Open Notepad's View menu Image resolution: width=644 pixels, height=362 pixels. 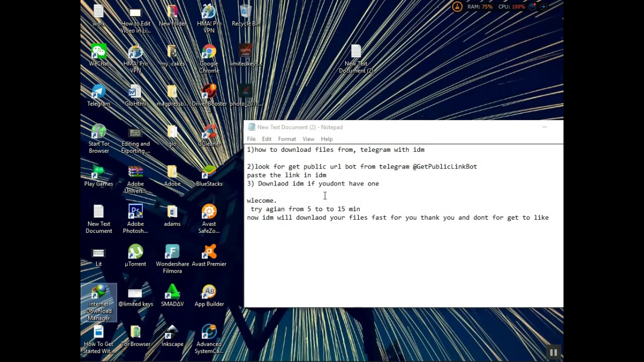click(308, 139)
